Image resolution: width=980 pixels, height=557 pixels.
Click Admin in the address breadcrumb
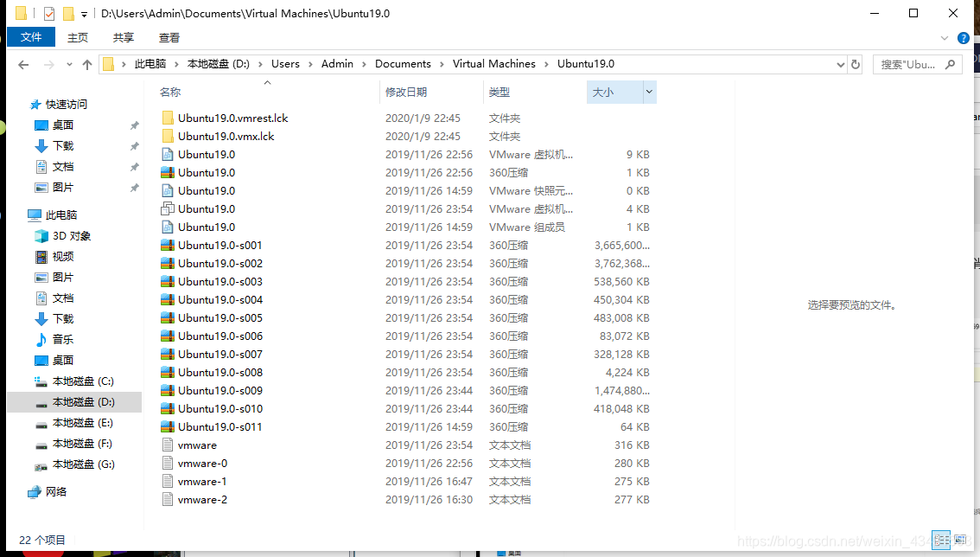pyautogui.click(x=337, y=64)
